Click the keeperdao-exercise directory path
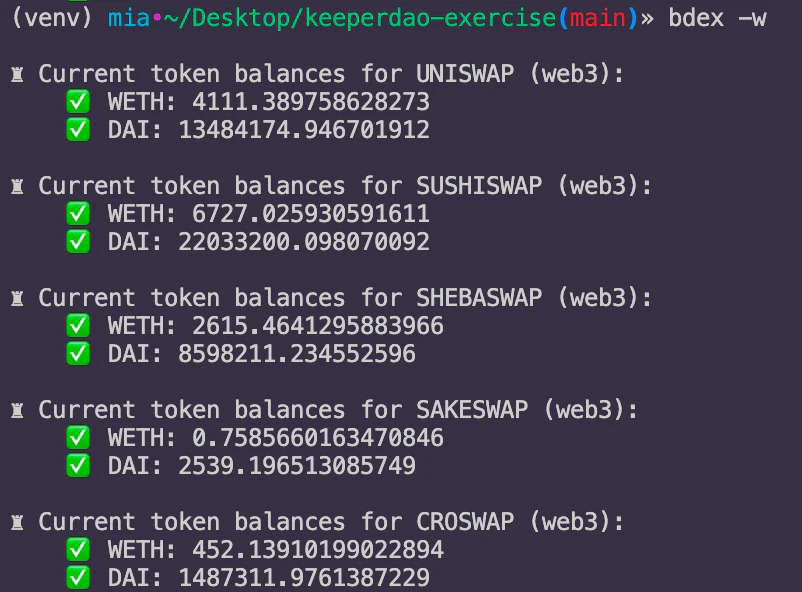Image resolution: width=802 pixels, height=592 pixels. [431, 18]
